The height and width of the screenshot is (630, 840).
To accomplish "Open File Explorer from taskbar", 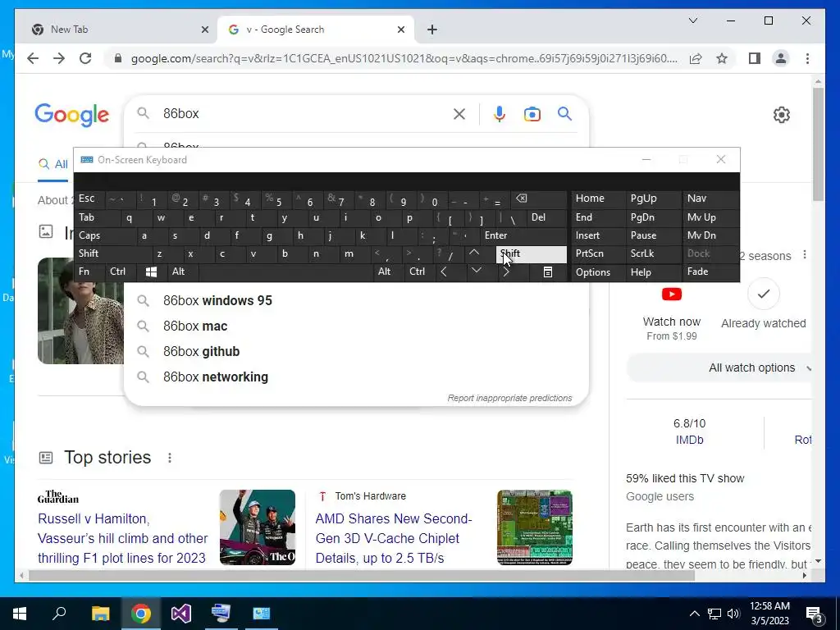I will (101, 614).
